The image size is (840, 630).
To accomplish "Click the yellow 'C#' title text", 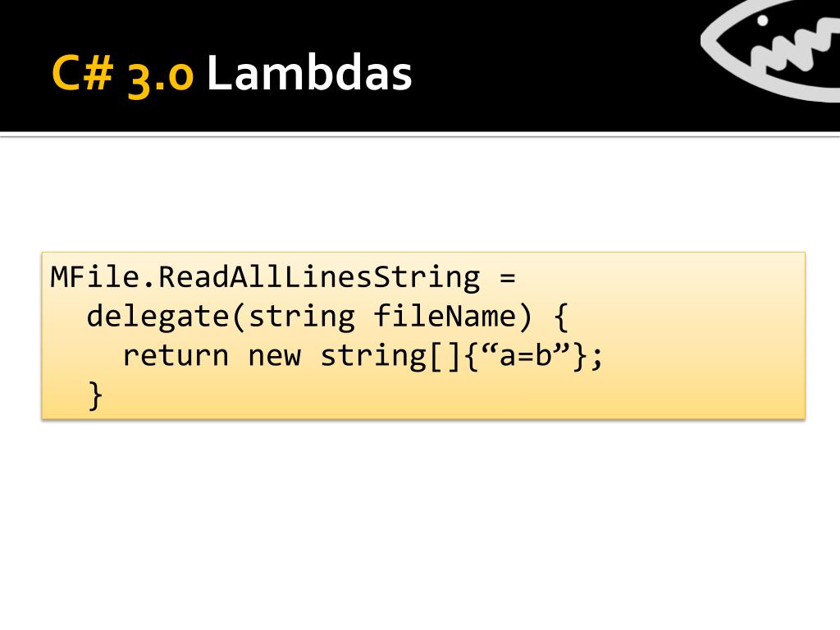I will click(83, 73).
